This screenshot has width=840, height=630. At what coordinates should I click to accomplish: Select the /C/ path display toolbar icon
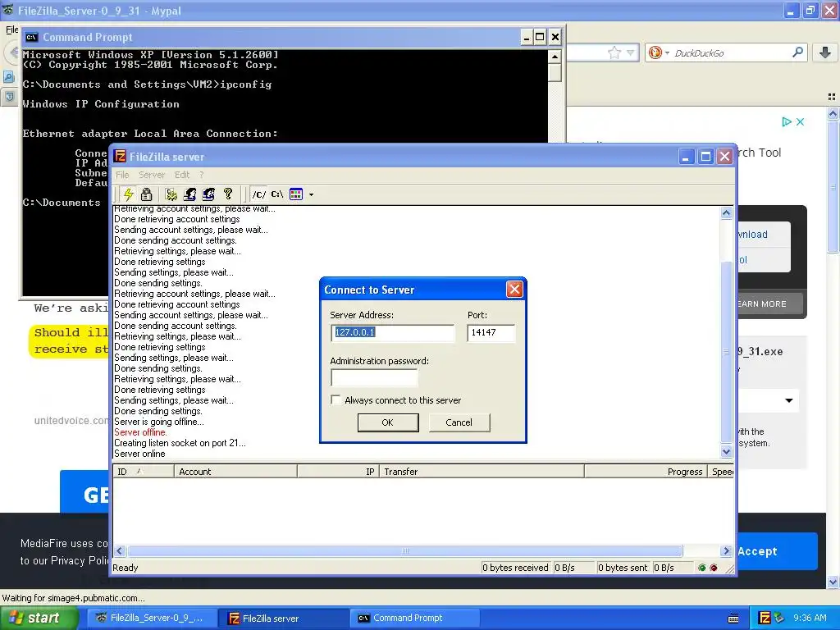pos(258,194)
